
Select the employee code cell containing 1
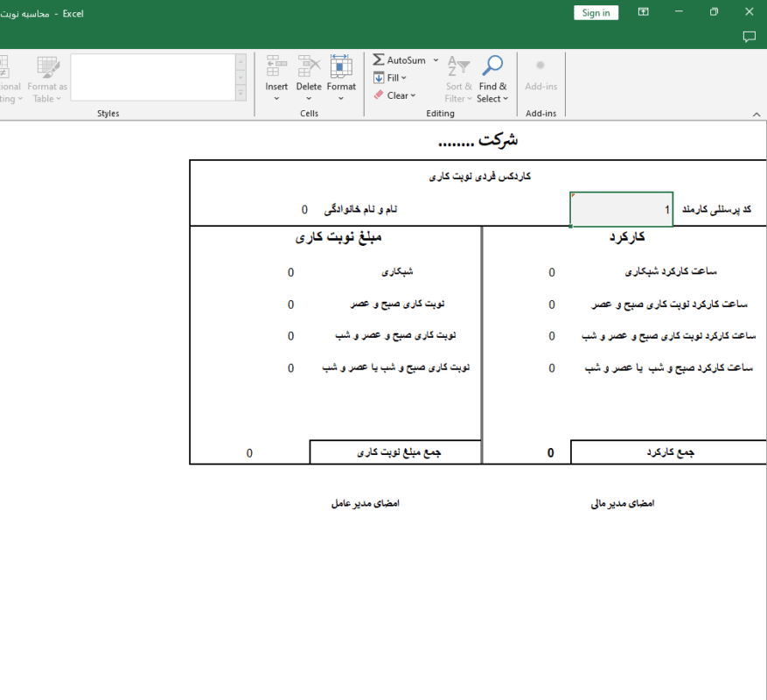pos(621,209)
